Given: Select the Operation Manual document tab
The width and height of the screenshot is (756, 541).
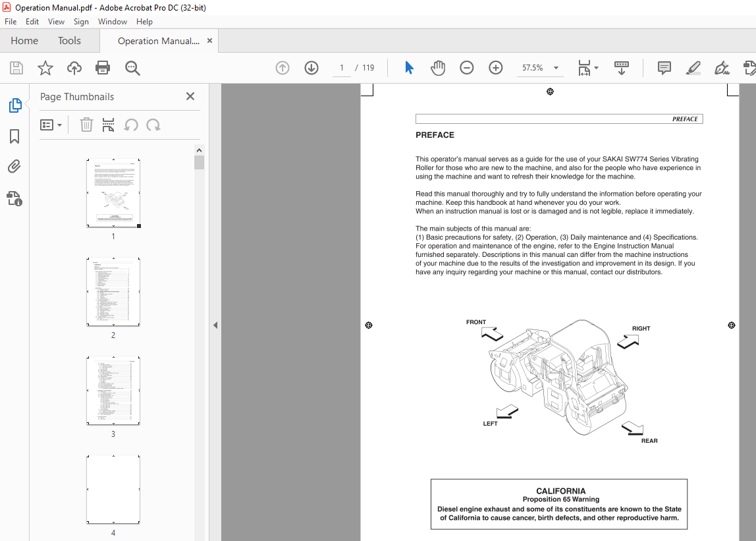Looking at the screenshot, I should (159, 41).
